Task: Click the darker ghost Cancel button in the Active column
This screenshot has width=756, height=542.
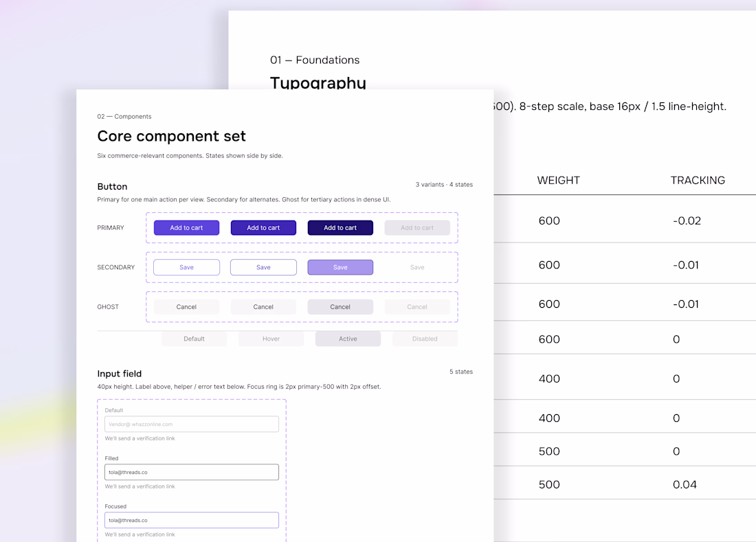Action: pos(340,306)
